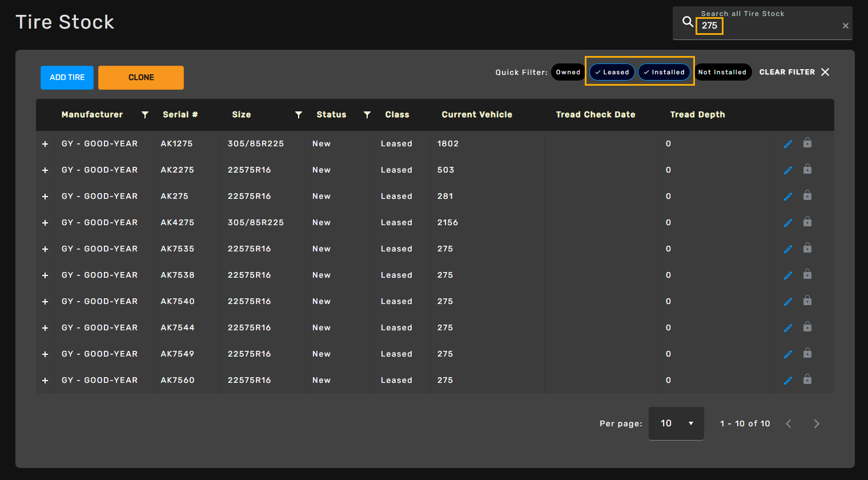Click the orange CLONE button

coord(141,78)
